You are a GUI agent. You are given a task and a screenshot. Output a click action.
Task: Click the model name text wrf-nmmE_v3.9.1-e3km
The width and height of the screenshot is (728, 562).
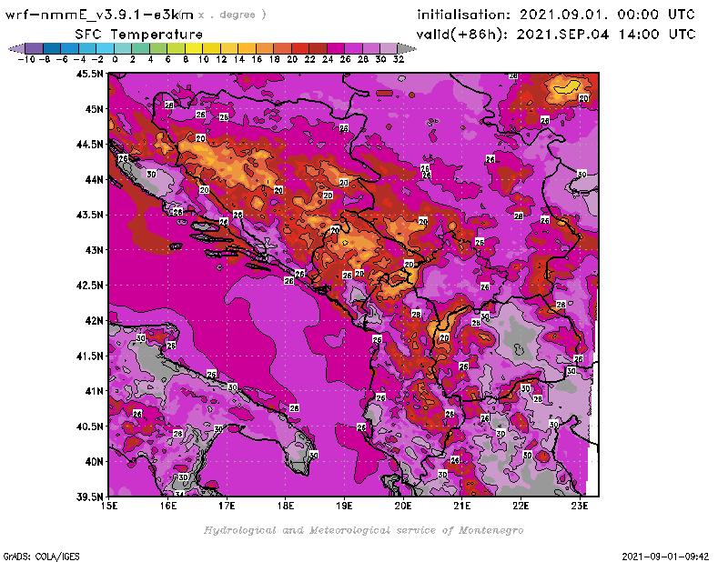click(x=99, y=15)
